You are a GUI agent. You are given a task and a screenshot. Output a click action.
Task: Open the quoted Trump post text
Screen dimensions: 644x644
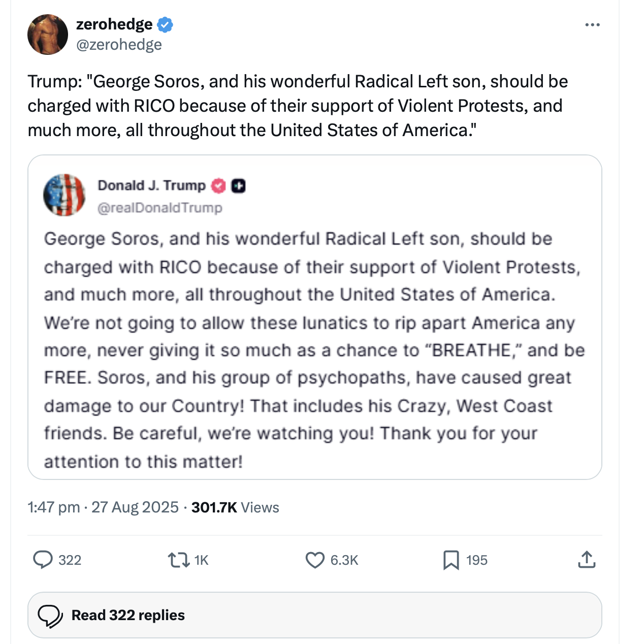[x=314, y=350]
